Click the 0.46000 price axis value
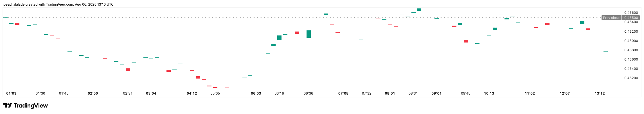644x114 pixels. click(x=631, y=41)
